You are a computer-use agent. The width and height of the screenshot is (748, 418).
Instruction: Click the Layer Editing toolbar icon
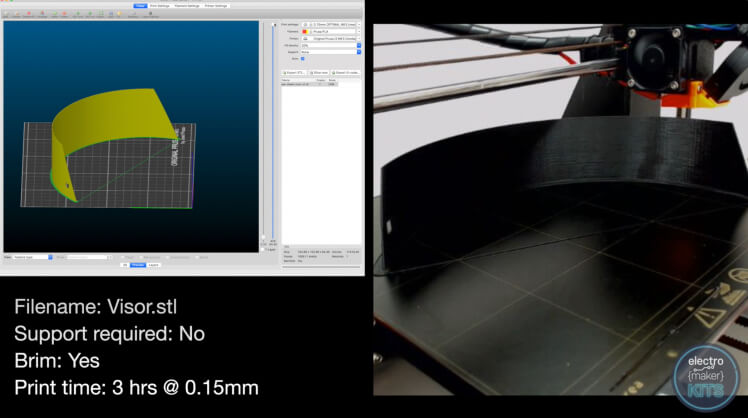click(x=152, y=14)
